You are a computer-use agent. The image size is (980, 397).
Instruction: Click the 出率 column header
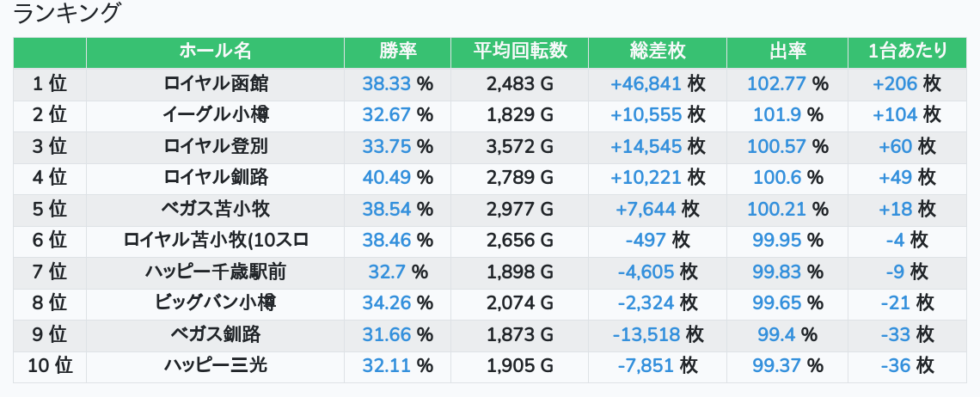pos(787,52)
